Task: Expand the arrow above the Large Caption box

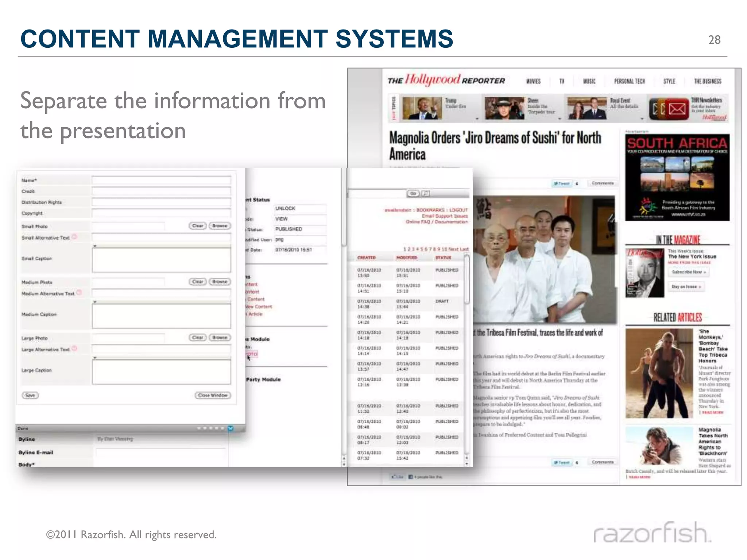Action: point(95,358)
